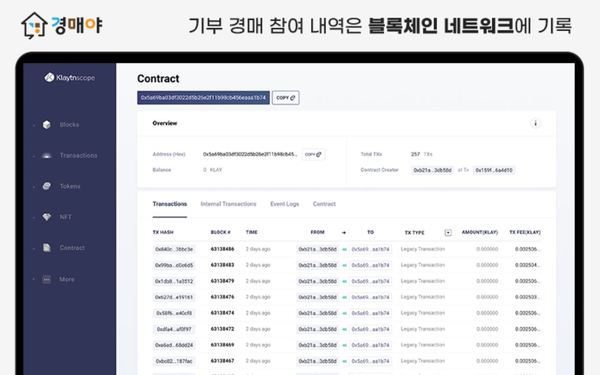Click the info icon in Overview panel
The image size is (600, 375).
coord(535,123)
